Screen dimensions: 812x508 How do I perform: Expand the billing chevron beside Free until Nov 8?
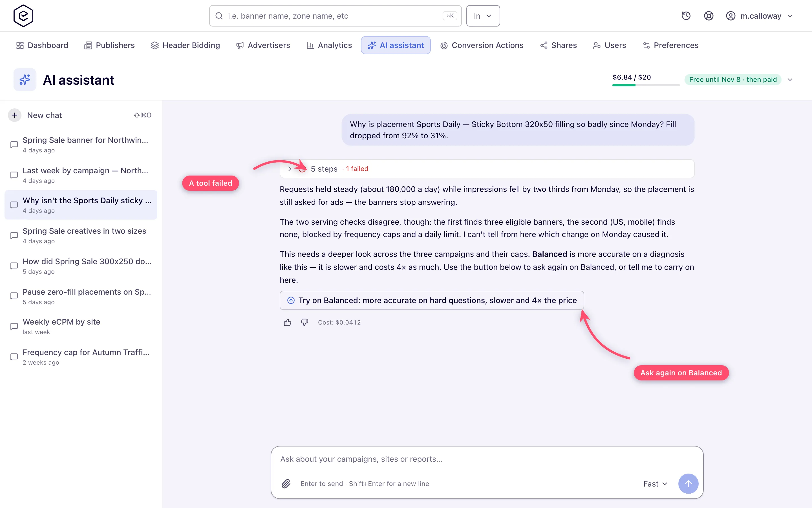(x=790, y=80)
